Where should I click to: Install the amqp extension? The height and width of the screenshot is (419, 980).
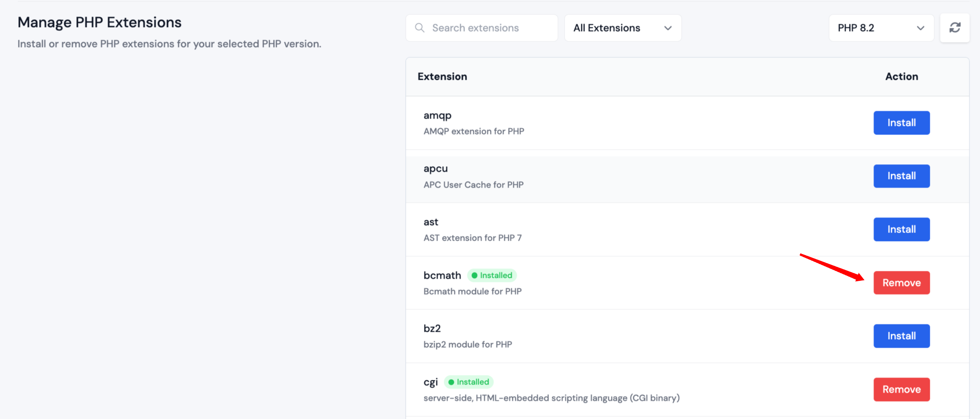(x=902, y=122)
